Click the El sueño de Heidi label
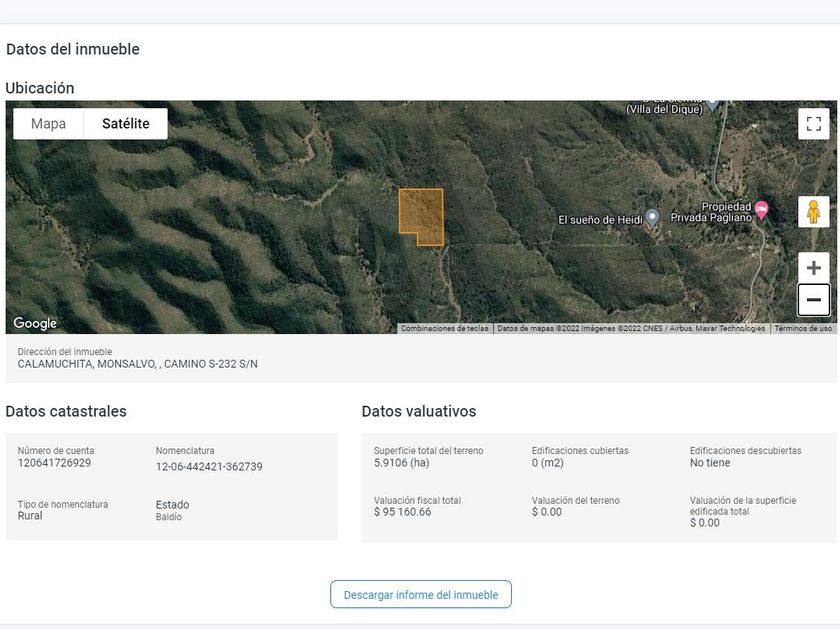 [600, 220]
